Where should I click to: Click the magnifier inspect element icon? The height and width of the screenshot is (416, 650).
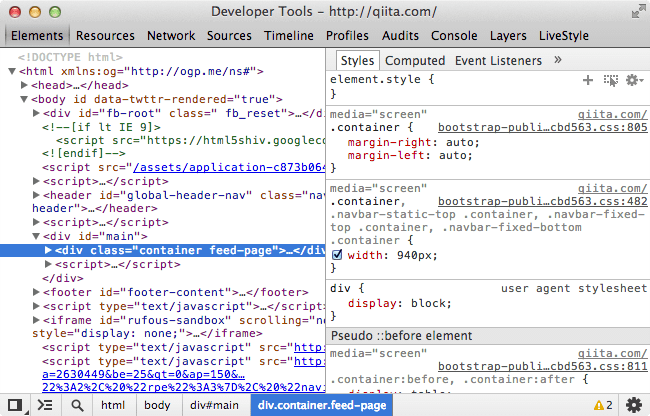(77, 405)
